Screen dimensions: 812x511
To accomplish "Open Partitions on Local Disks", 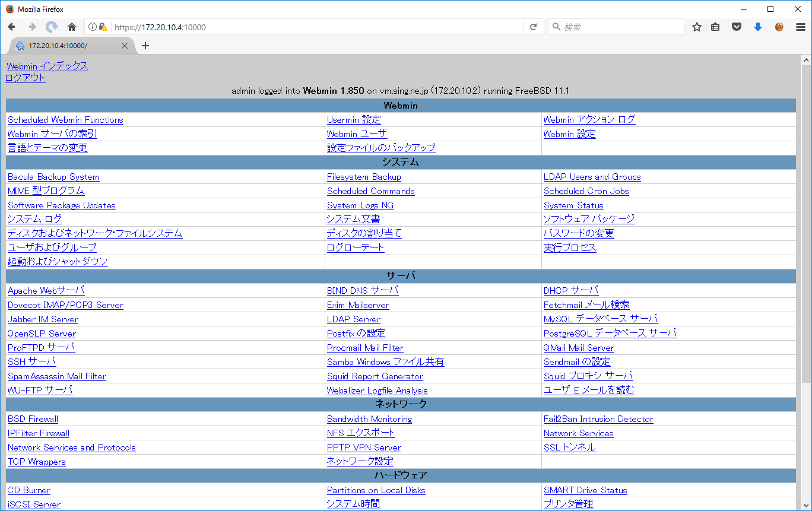I will (376, 490).
